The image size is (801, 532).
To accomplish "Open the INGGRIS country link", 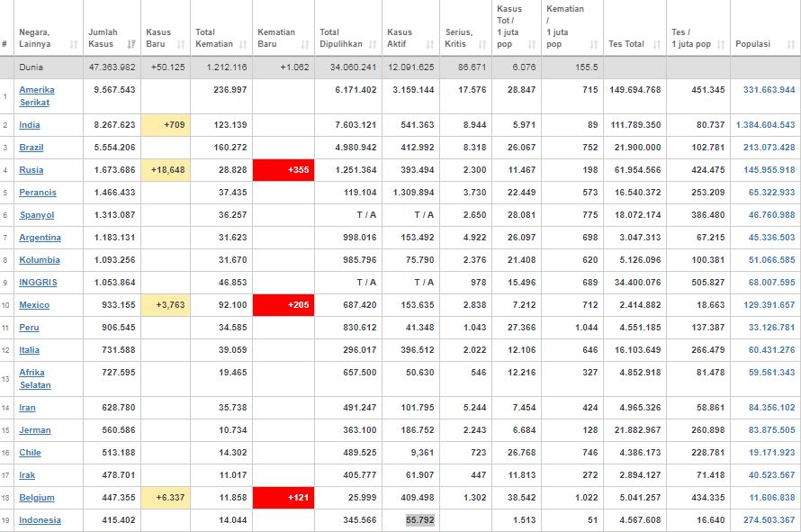I will pyautogui.click(x=38, y=283).
